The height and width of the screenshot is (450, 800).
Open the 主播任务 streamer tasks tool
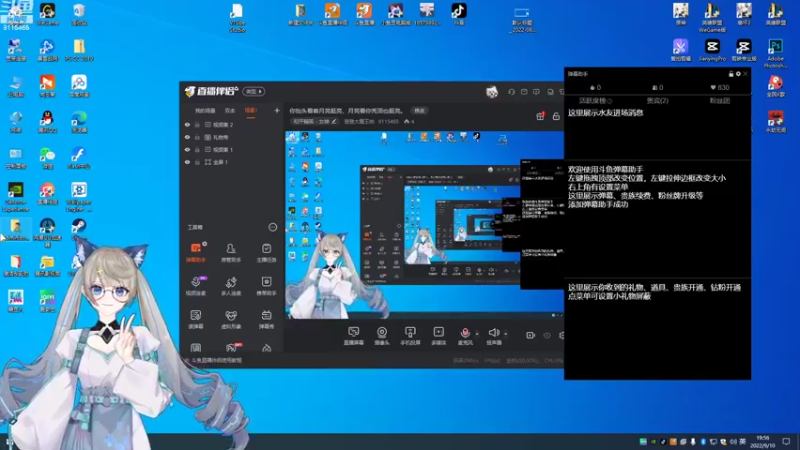(266, 253)
